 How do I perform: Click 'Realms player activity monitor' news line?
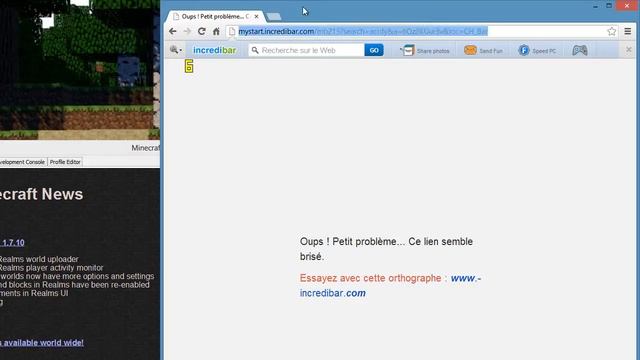(x=51, y=268)
